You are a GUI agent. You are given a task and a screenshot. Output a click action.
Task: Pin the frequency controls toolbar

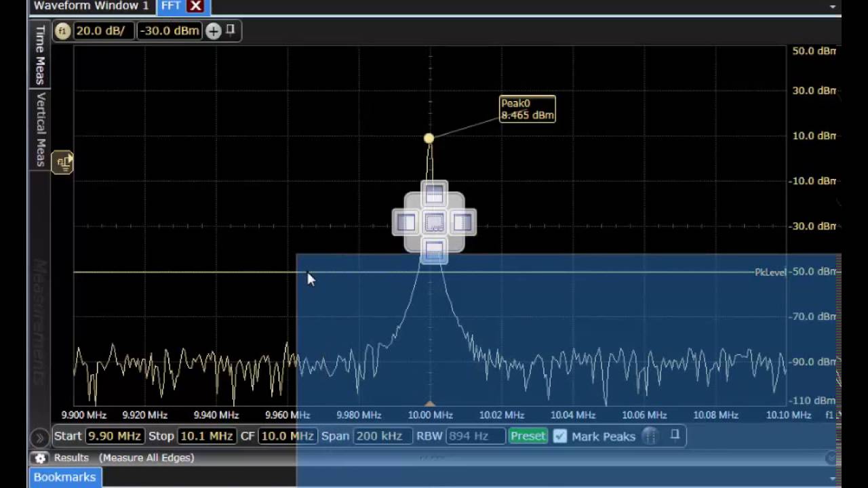pos(675,435)
